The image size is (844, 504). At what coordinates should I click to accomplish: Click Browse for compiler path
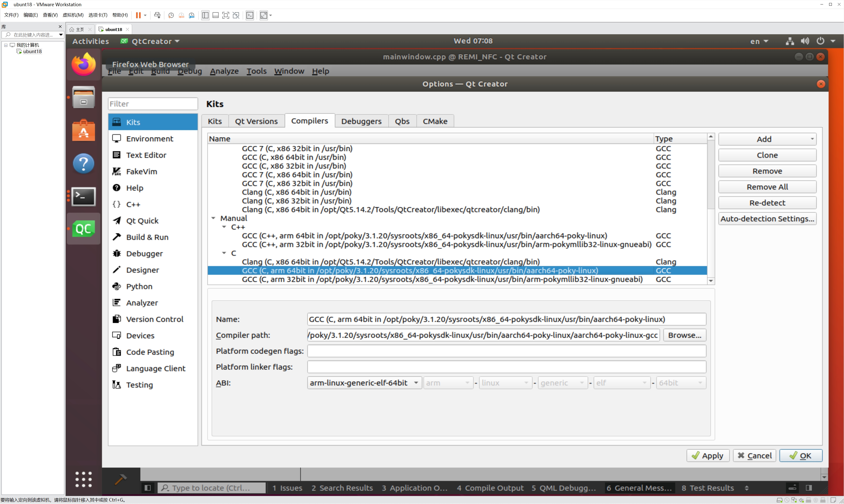coord(684,335)
